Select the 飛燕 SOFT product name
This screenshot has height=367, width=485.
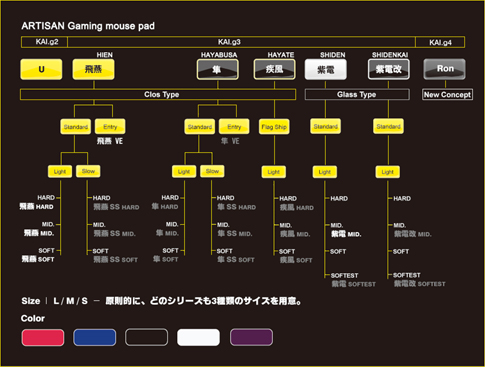38,259
